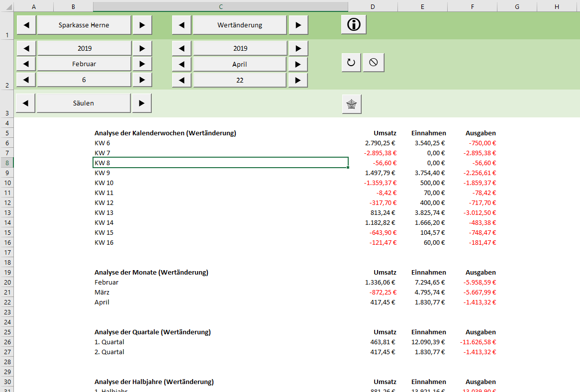Select the cell showing -11.626,58 €
The image size is (580, 392).
click(x=473, y=342)
